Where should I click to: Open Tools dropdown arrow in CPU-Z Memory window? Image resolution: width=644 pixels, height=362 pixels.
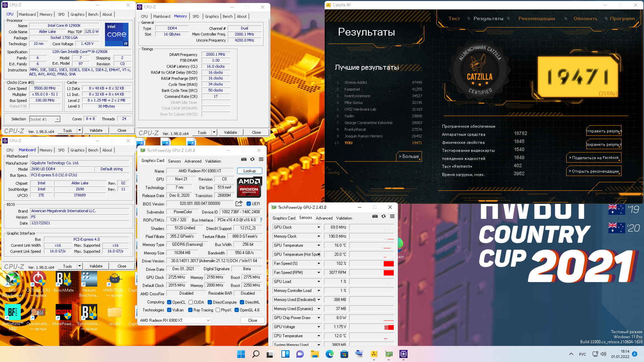(214, 132)
